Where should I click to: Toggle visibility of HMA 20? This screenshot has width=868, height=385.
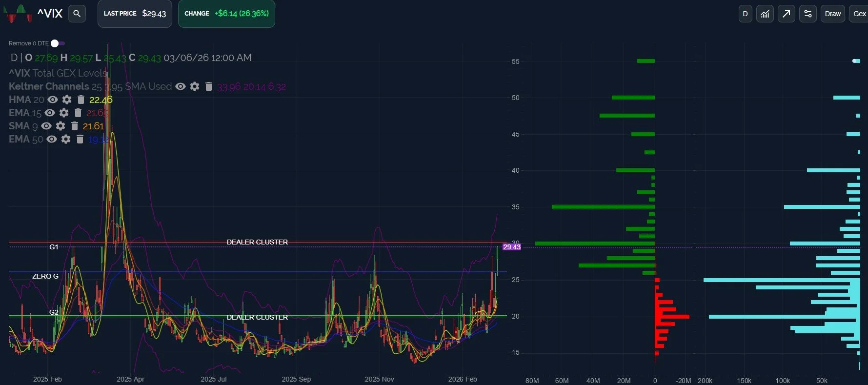point(53,100)
